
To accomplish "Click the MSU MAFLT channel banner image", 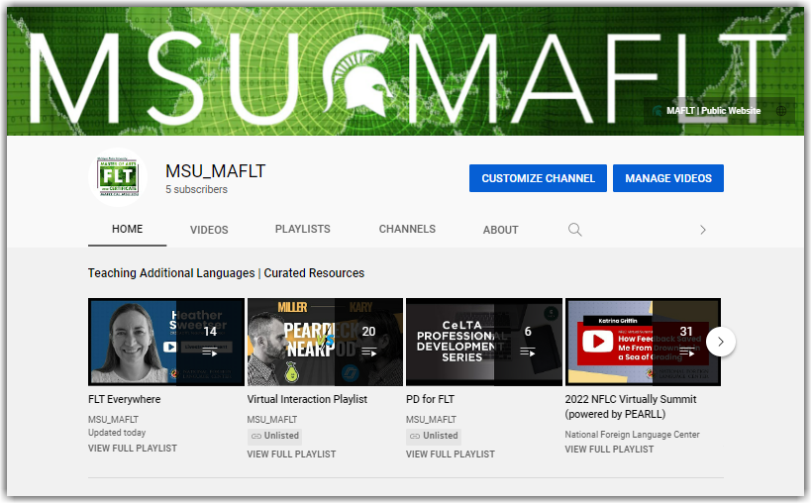I will [405, 71].
